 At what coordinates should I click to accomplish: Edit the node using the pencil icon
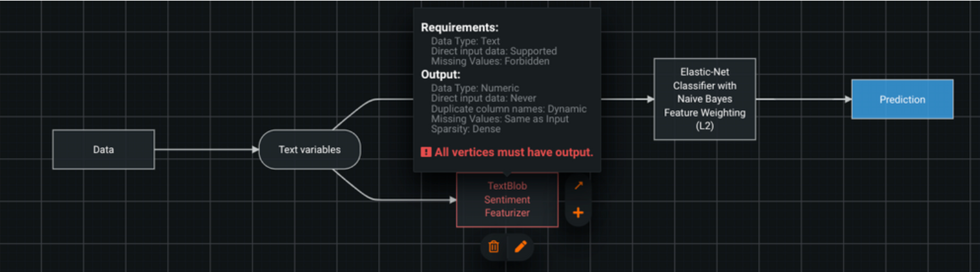(520, 246)
